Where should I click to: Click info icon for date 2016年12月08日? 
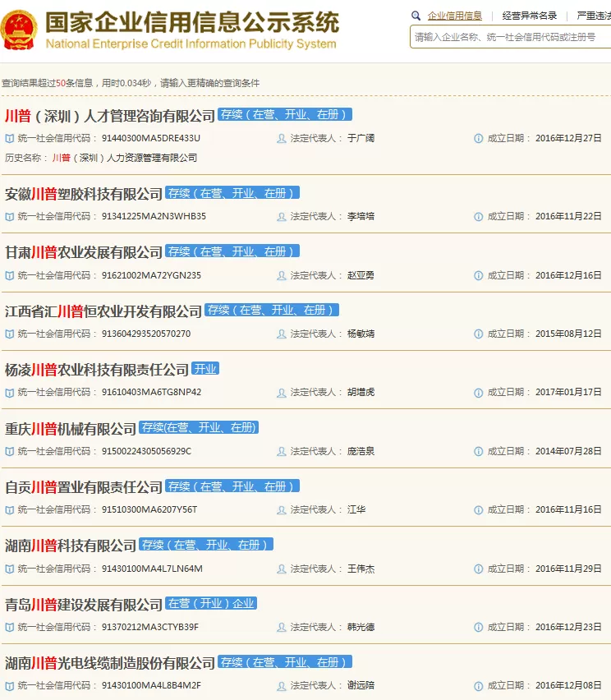coord(479,686)
